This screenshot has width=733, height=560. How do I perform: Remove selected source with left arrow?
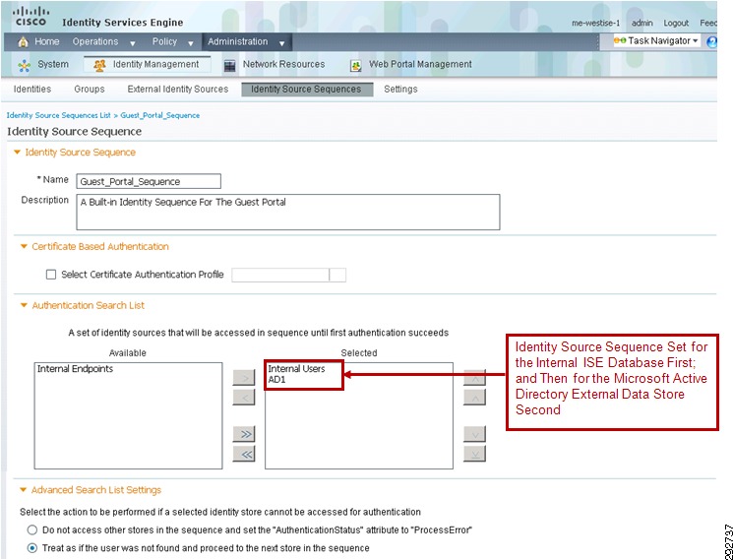pyautogui.click(x=244, y=397)
